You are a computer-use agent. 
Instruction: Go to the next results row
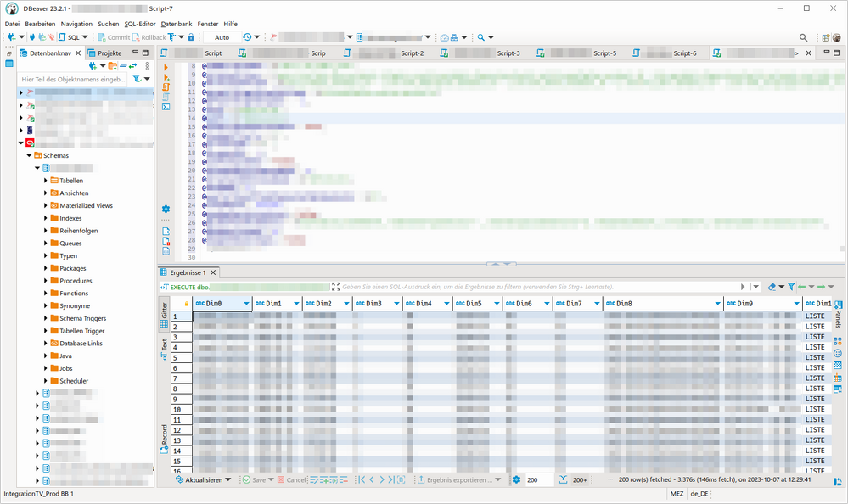(x=382, y=479)
